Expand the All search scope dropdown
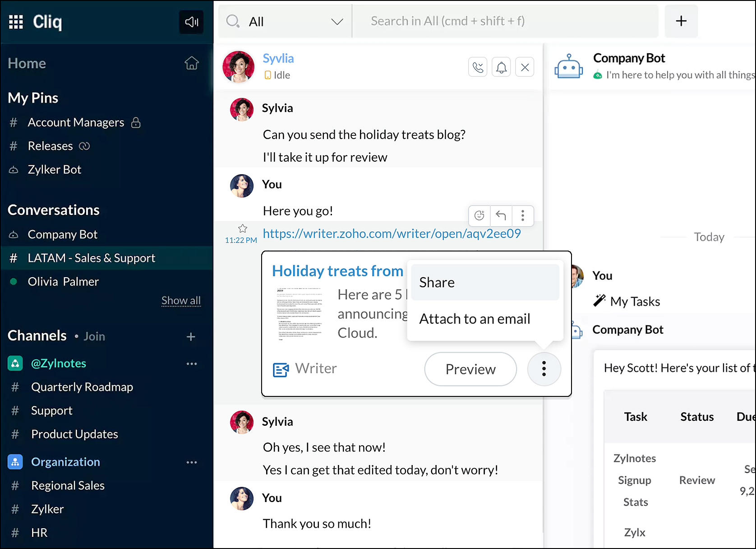The height and width of the screenshot is (549, 756). (337, 22)
